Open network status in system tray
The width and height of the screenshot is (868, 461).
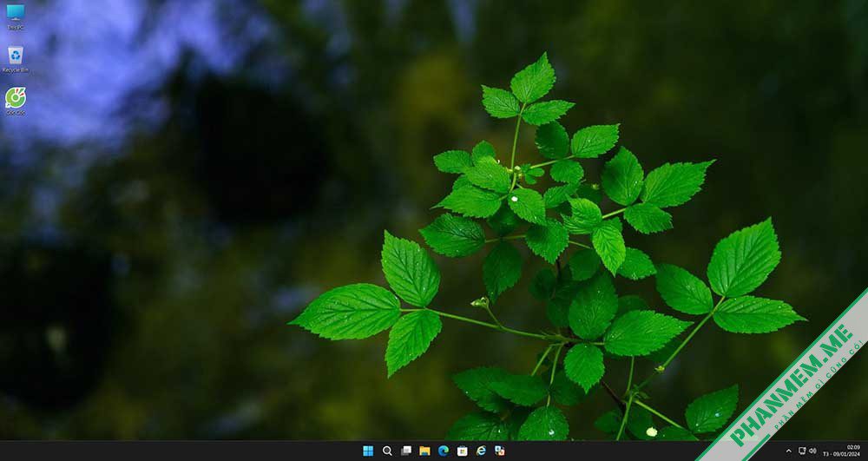tap(802, 451)
